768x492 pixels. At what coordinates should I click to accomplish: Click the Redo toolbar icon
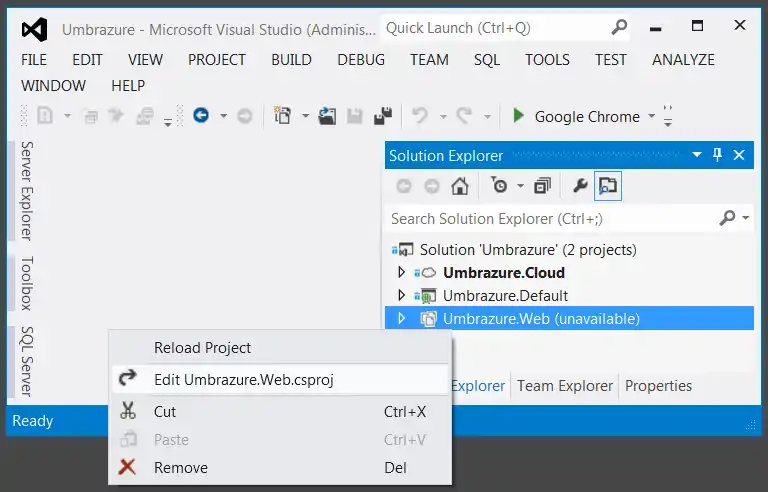coord(464,116)
